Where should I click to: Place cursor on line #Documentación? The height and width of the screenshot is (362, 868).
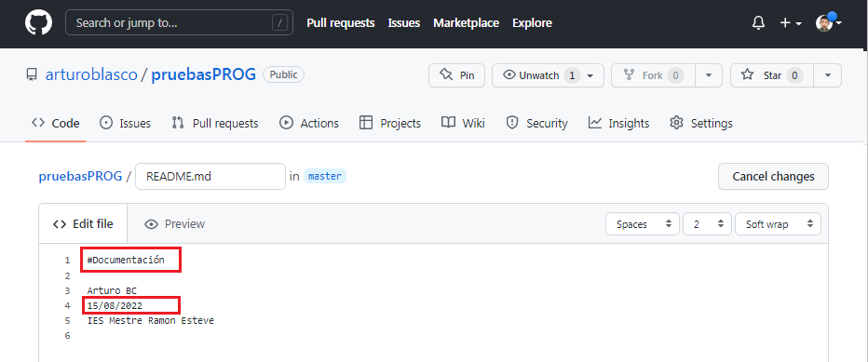point(126,260)
